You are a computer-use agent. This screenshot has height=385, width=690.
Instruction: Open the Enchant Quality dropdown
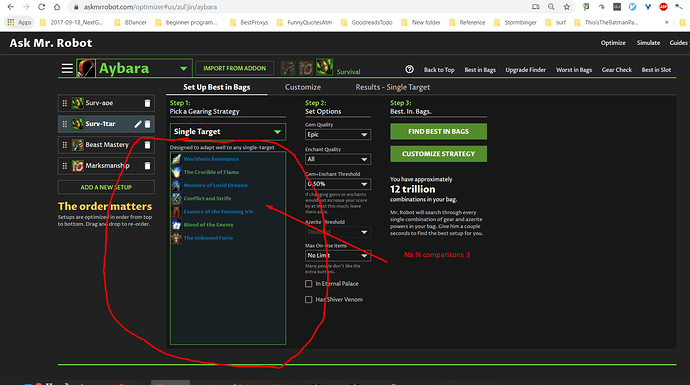[x=338, y=159]
